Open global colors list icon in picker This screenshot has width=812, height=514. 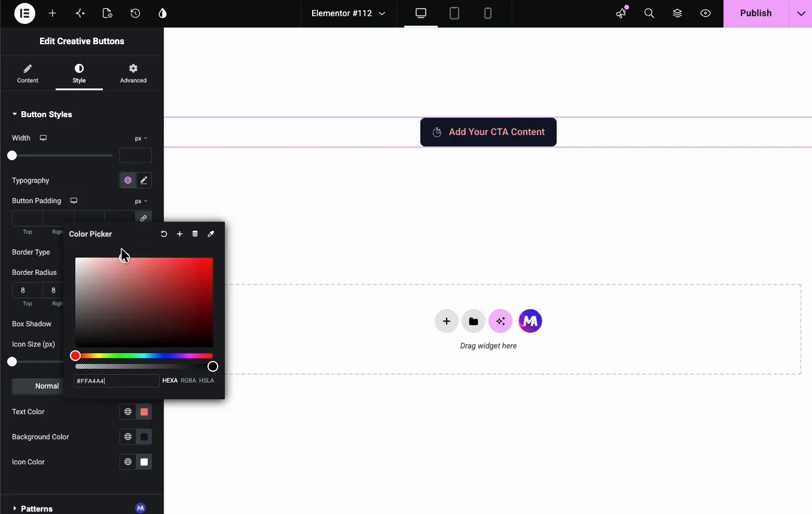click(x=195, y=234)
